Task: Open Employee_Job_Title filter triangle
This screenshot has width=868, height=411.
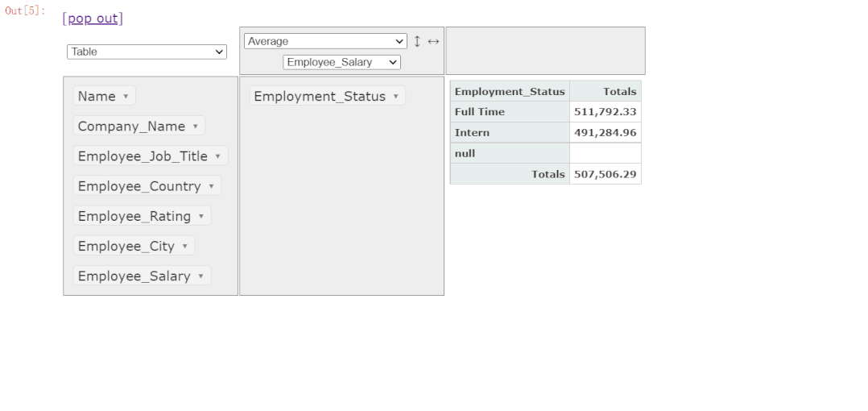Action: pos(217,156)
